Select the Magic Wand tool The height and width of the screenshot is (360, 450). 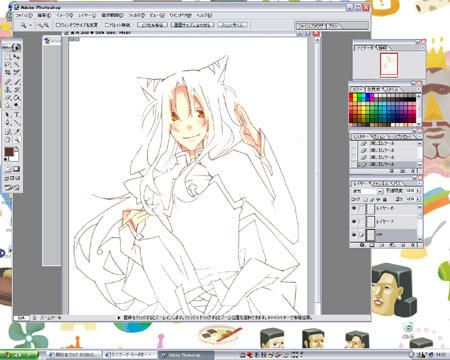[x=17, y=64]
